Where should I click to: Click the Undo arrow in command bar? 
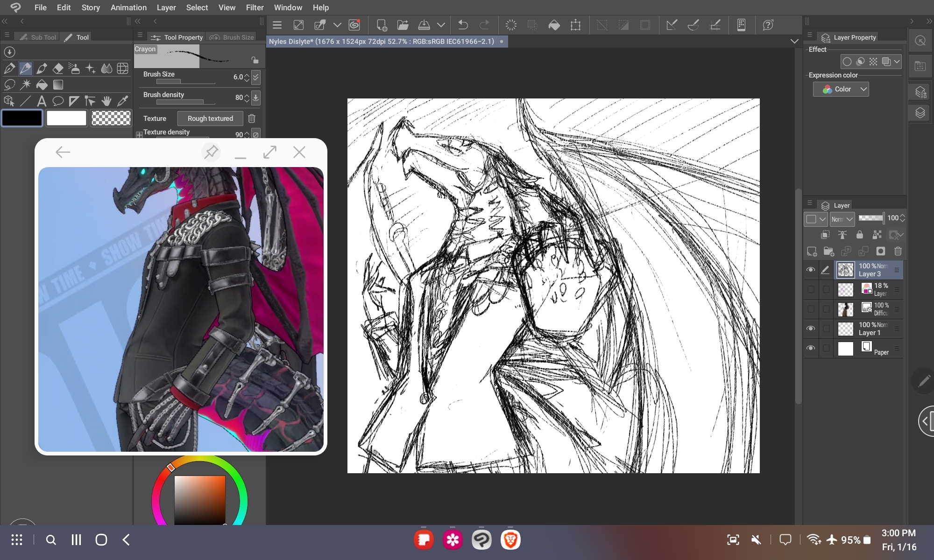(463, 25)
